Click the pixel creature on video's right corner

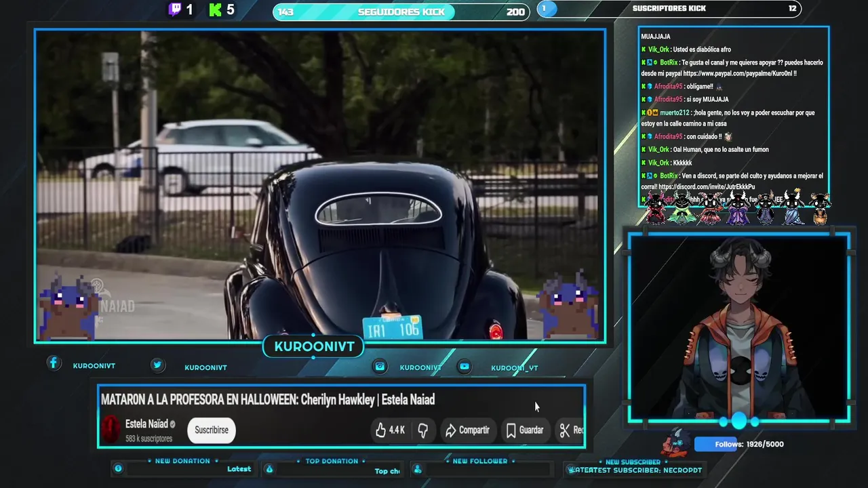pos(568,305)
